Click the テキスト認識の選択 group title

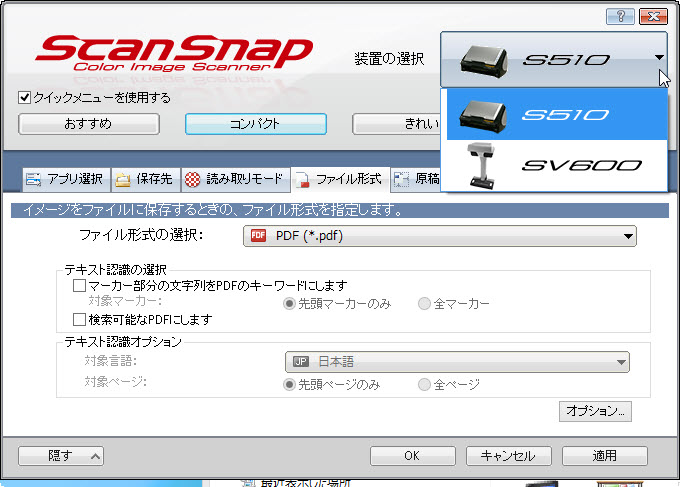coord(115,270)
